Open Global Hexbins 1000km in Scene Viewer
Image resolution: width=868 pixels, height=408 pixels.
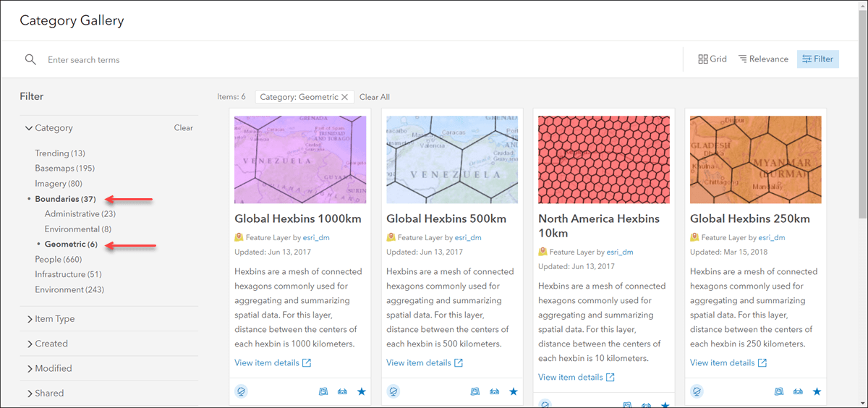click(x=343, y=391)
